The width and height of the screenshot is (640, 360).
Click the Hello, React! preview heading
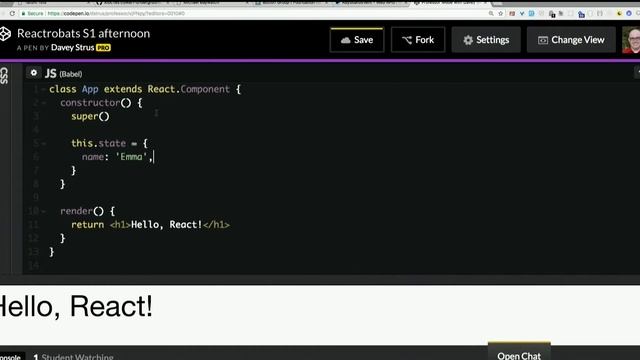pyautogui.click(x=76, y=306)
